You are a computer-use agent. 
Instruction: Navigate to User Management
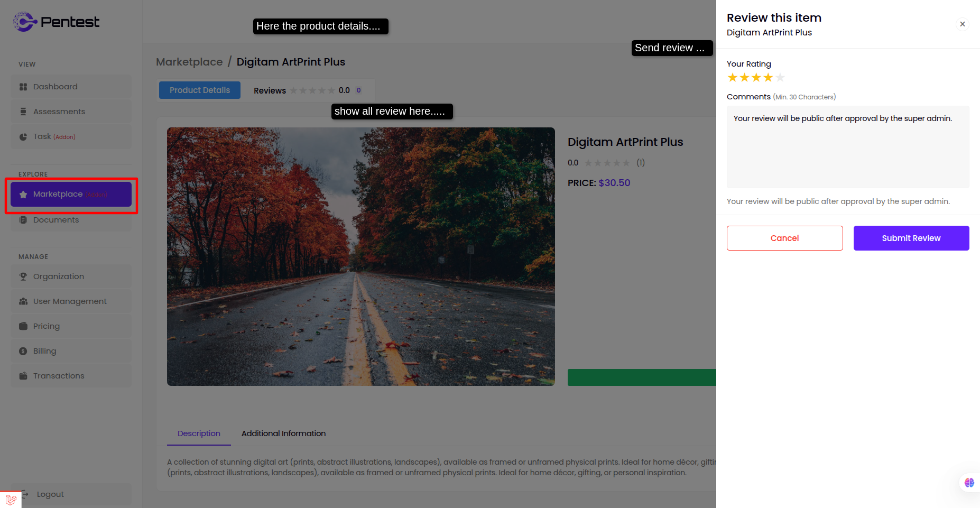(x=70, y=301)
